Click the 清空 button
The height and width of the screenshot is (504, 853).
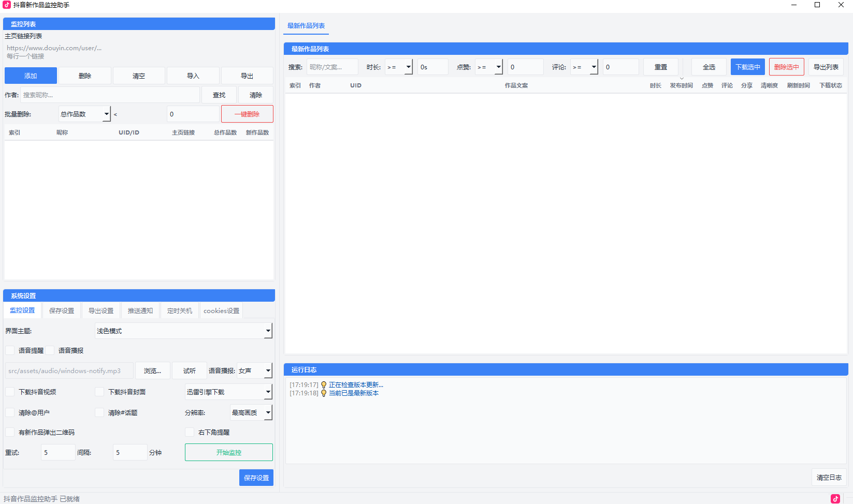click(x=139, y=76)
